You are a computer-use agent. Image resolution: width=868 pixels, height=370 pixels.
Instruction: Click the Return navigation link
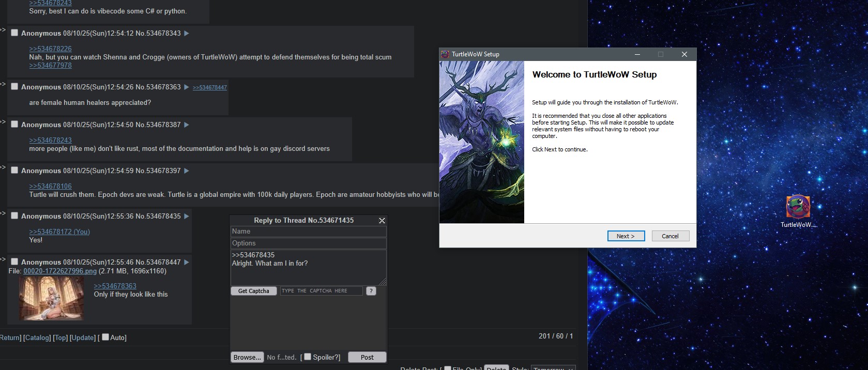10,337
